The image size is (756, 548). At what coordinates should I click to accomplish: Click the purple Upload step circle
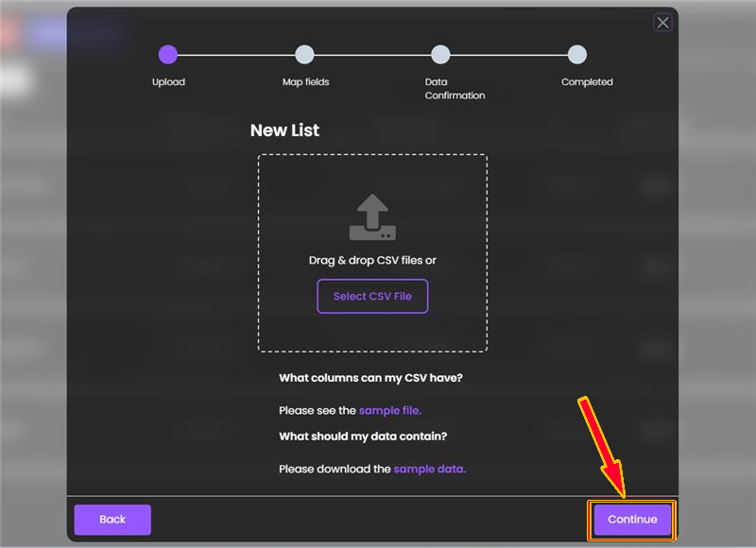click(x=168, y=55)
